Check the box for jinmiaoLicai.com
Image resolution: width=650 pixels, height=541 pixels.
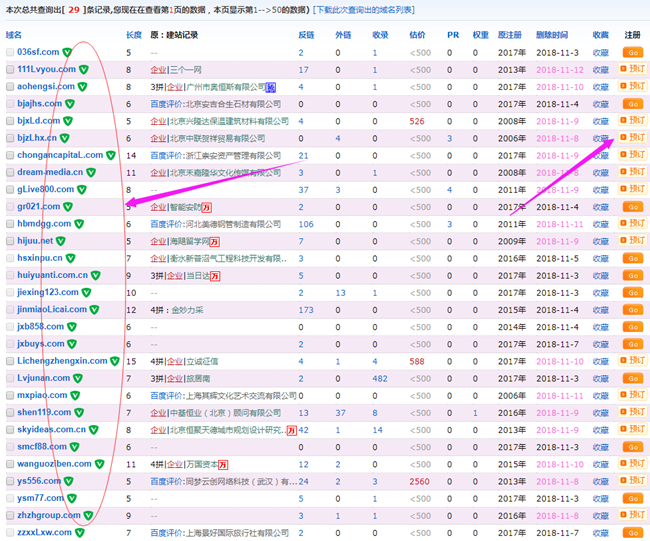(9, 310)
